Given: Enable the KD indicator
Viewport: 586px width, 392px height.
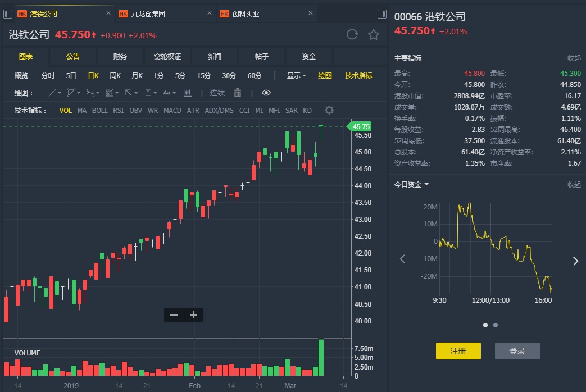Looking at the screenshot, I should [307, 111].
